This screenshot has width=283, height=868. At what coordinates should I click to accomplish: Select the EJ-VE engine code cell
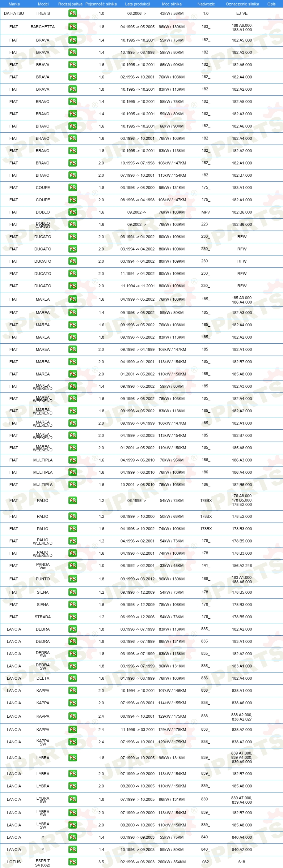[242, 13]
